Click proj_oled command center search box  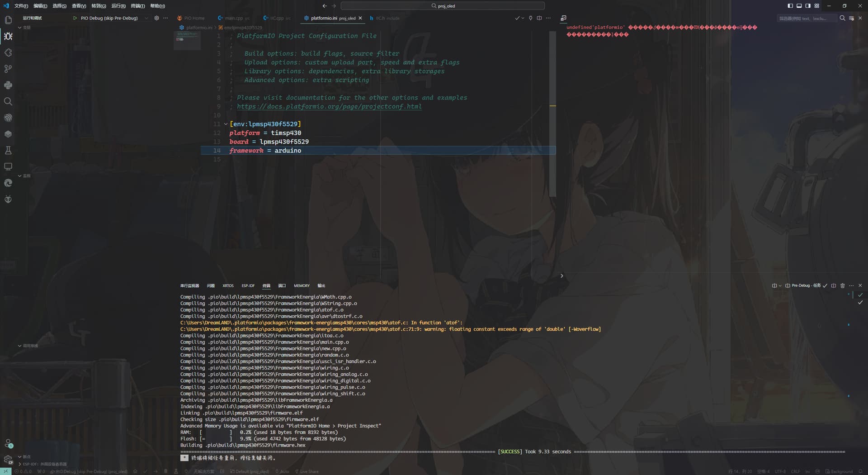(x=443, y=6)
